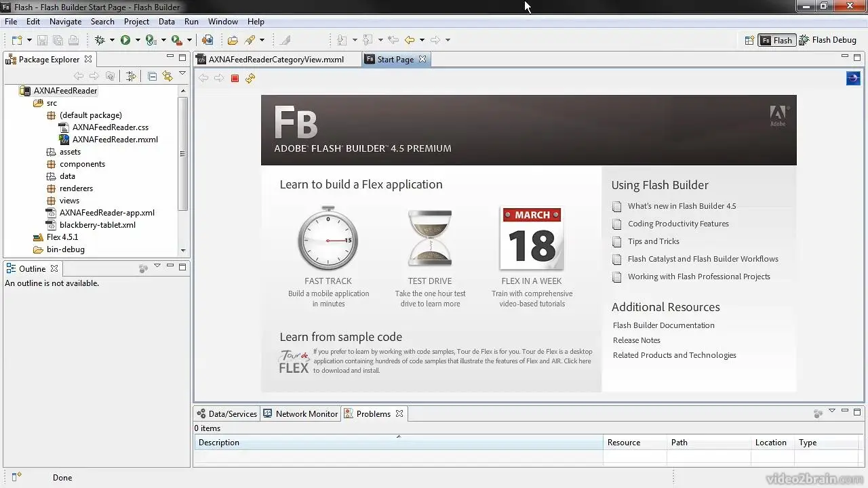Switch to the Data/Services tab
Screen dimensions: 868x488
coord(226,413)
